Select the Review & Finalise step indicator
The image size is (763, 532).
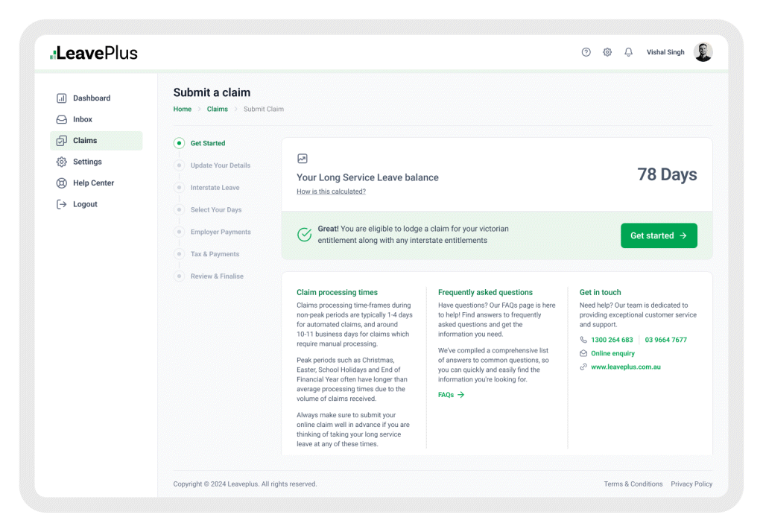coord(179,276)
